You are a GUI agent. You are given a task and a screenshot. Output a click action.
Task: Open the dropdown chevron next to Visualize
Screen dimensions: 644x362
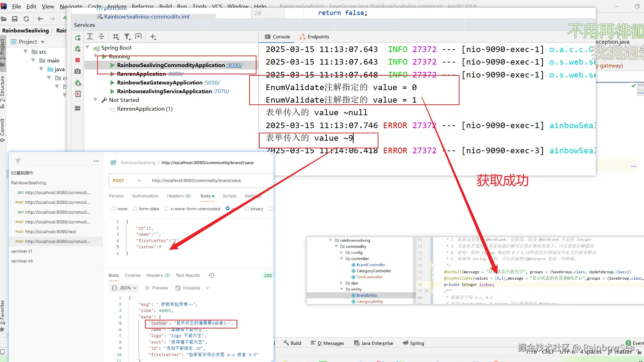tap(208, 288)
